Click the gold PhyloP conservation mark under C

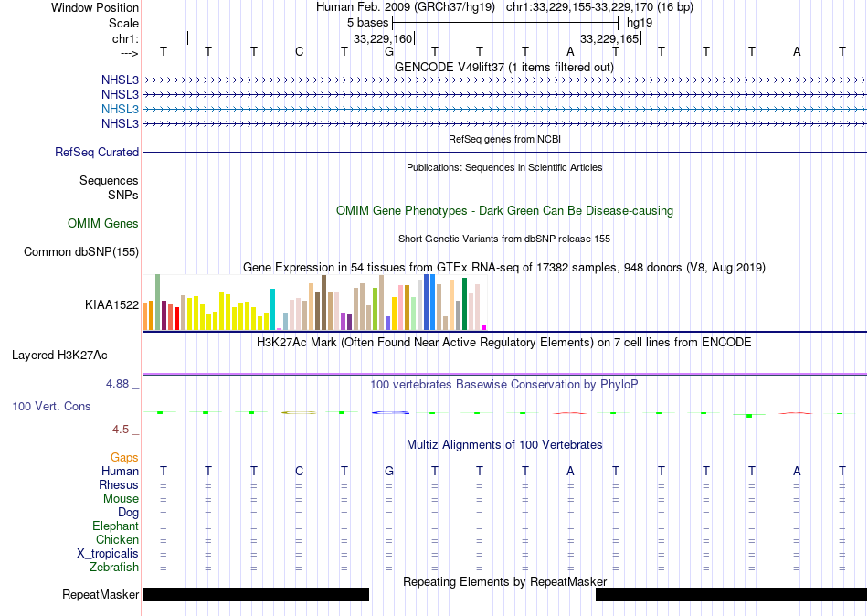[299, 413]
